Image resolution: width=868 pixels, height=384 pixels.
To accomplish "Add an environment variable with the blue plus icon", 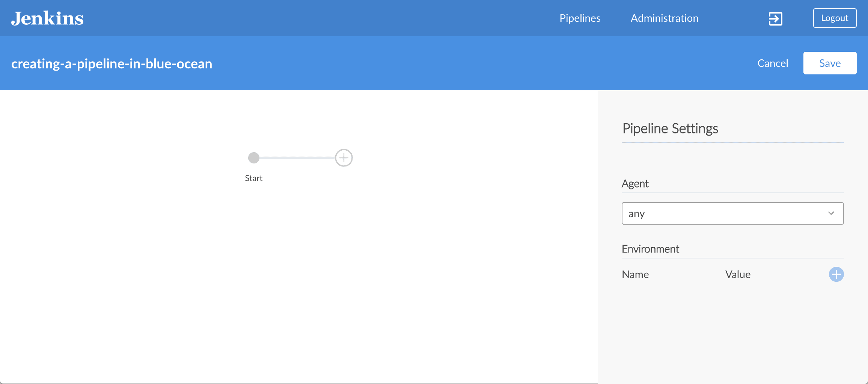I will pyautogui.click(x=836, y=274).
